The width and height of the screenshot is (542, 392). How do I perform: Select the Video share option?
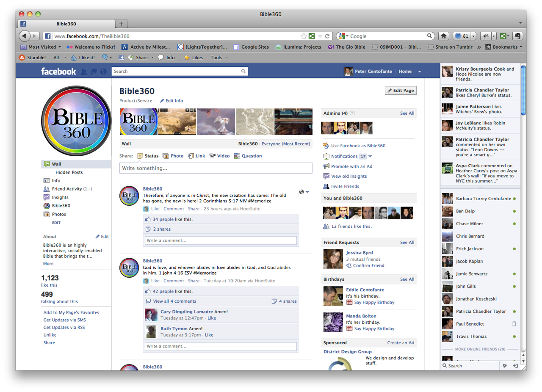coord(219,156)
